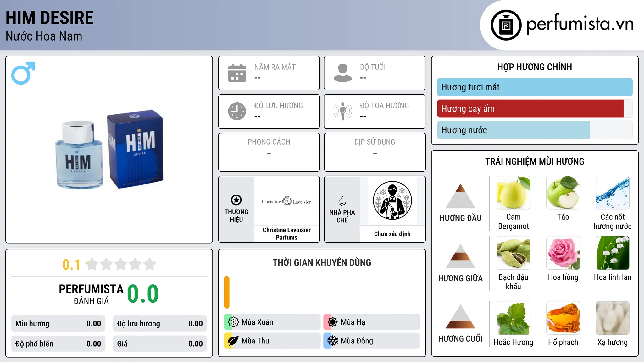The width and height of the screenshot is (644, 362).
Task: Click the ĐỘ TUỔI label
Action: [x=373, y=67]
